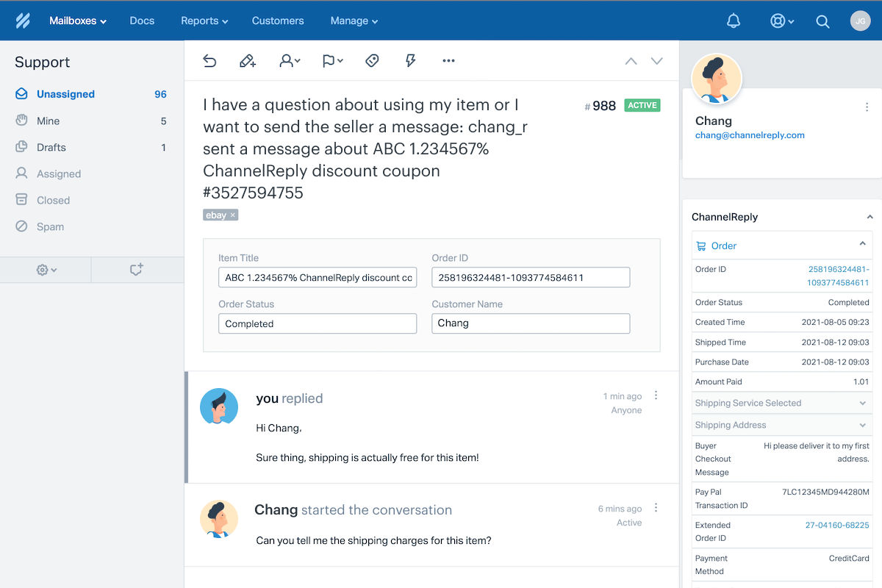Open options for Chang's message thread
The width and height of the screenshot is (882, 588).
656,508
